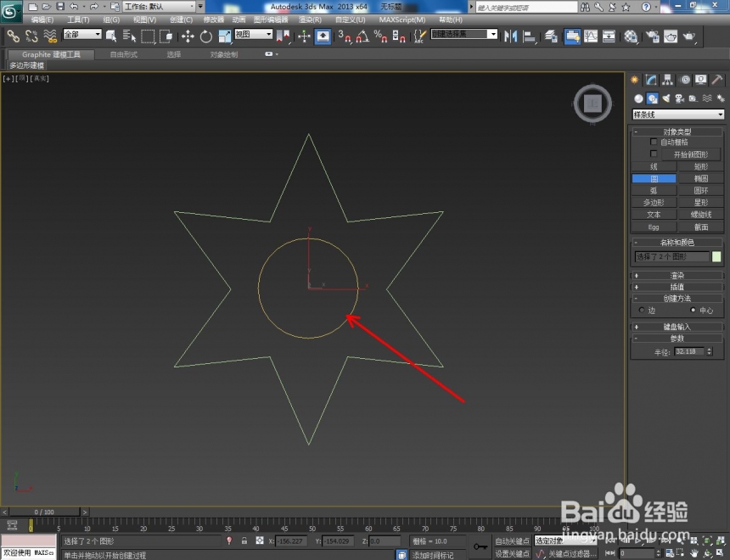Open the Hierarchy panel tab
Viewport: 730px width, 560px height.
click(668, 80)
